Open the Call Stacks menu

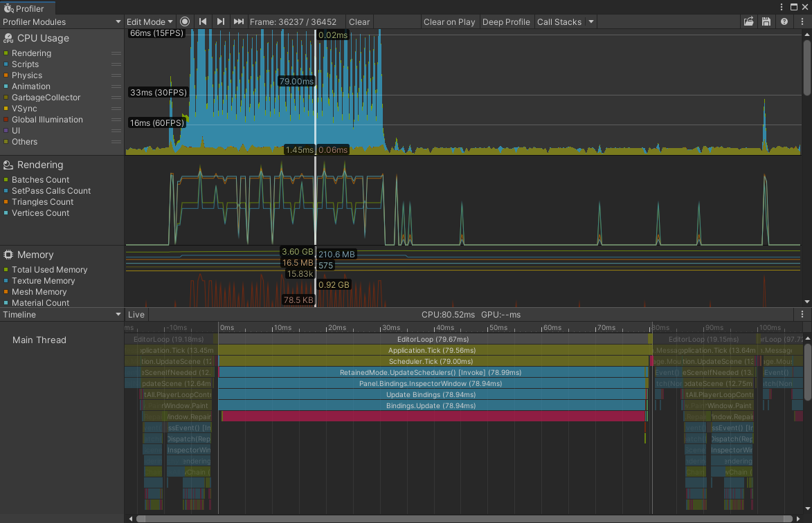561,21
